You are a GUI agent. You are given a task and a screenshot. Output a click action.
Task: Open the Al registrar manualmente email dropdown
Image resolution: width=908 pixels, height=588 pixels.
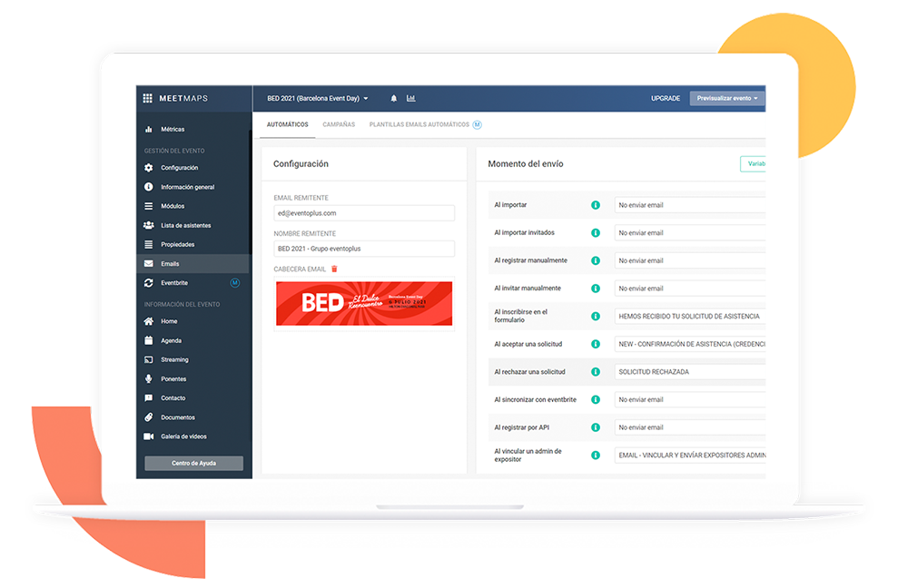pos(690,260)
